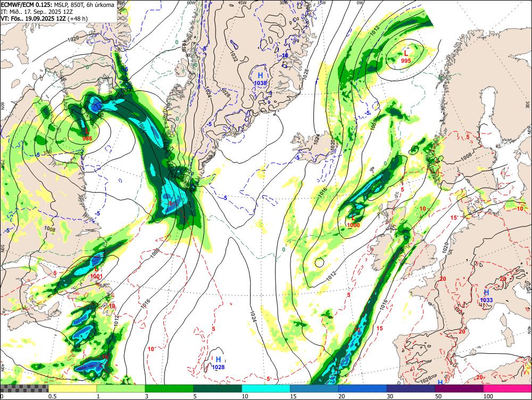The image size is (532, 400).
Task: Click the 60W longitude label at top
Action: click(x=192, y=2)
